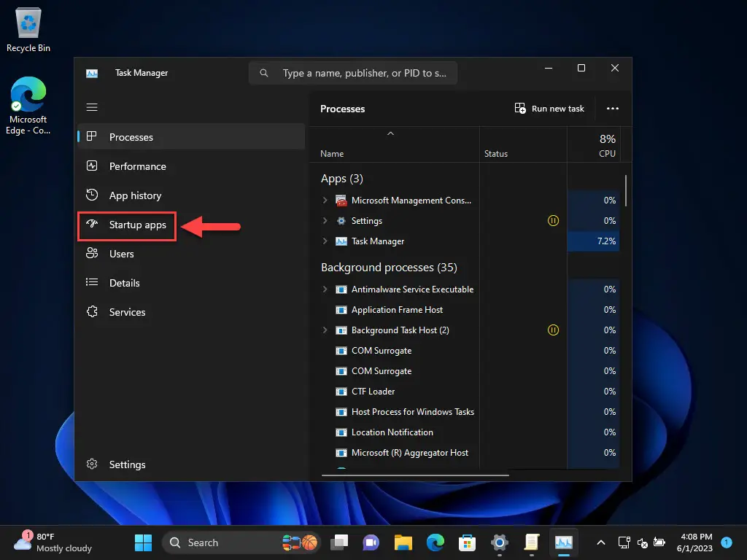Click the Task Manager title bar icon

click(x=92, y=74)
